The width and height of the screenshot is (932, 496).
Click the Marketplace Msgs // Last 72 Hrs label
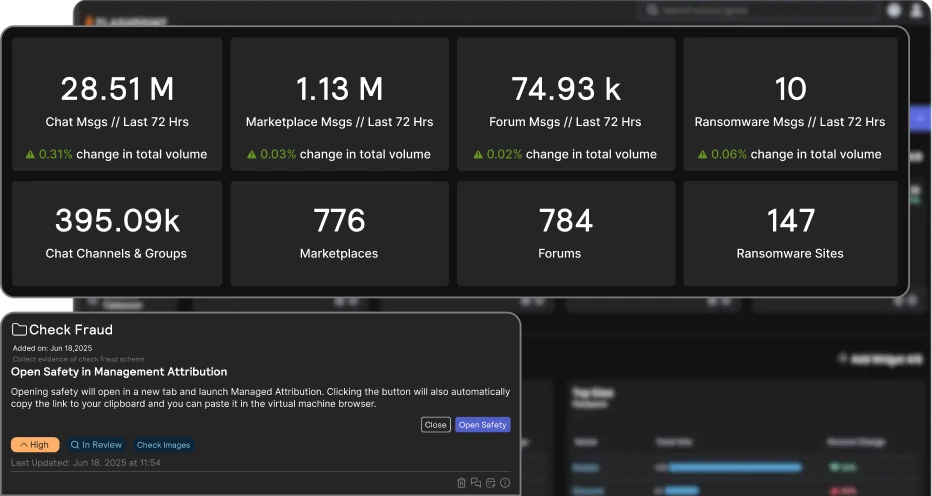click(x=339, y=122)
